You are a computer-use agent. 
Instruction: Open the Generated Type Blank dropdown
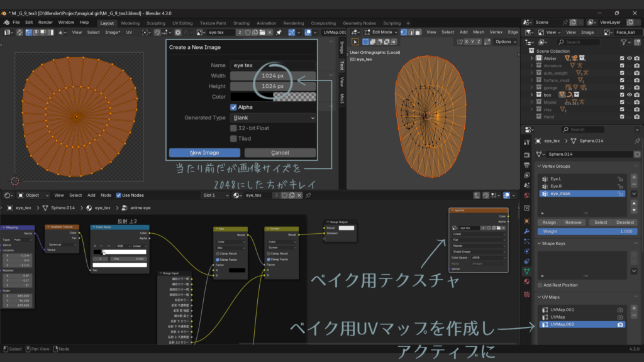click(x=273, y=118)
